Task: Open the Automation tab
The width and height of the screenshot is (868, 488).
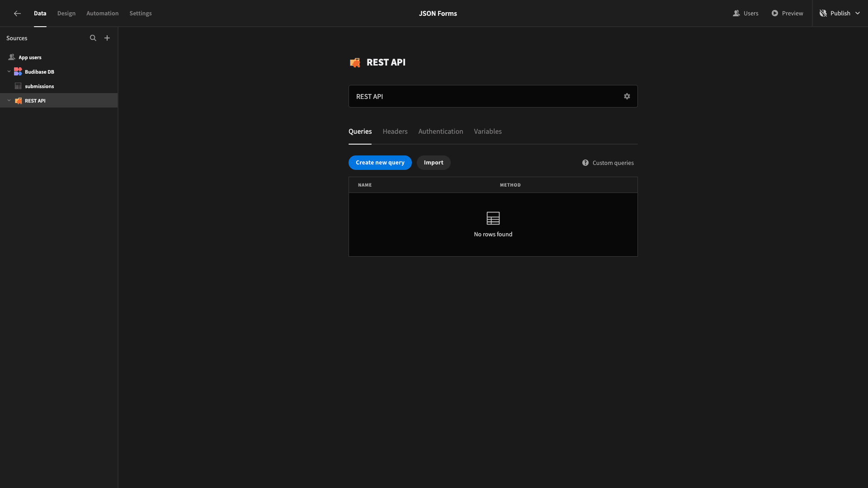Action: (x=103, y=13)
